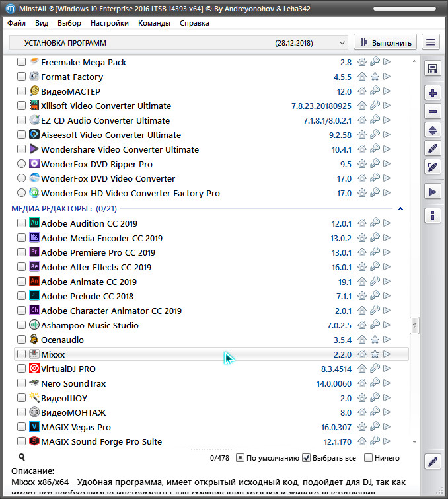Click the hamburger menu button
This screenshot has width=448, height=499.
(431, 42)
